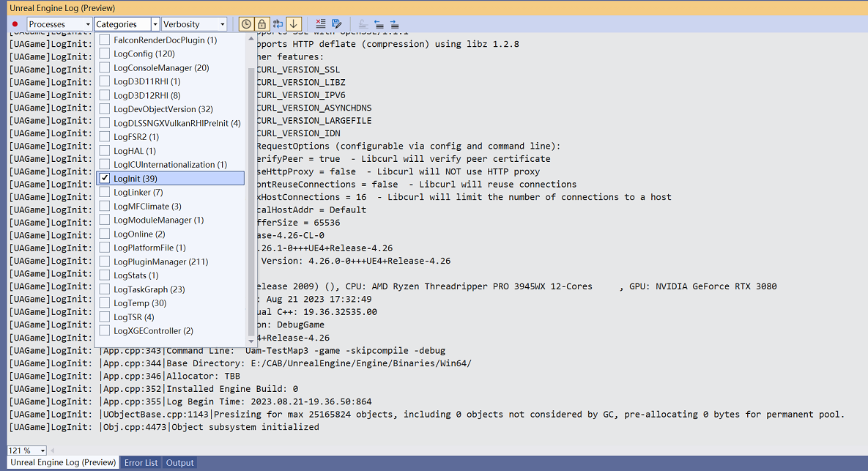The width and height of the screenshot is (868, 471).
Task: Click log text 'CPU: AMD Ryzen Threadripper PRO 3945WX'
Action: tap(469, 286)
